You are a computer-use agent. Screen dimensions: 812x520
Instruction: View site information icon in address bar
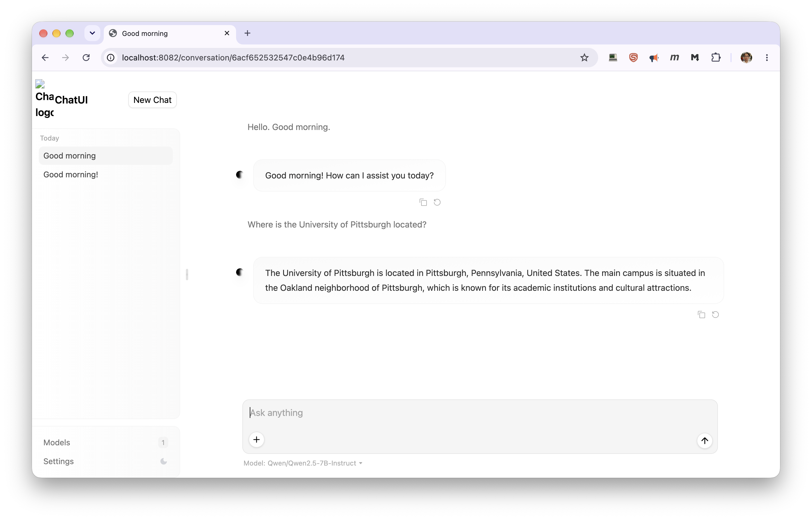(111, 58)
